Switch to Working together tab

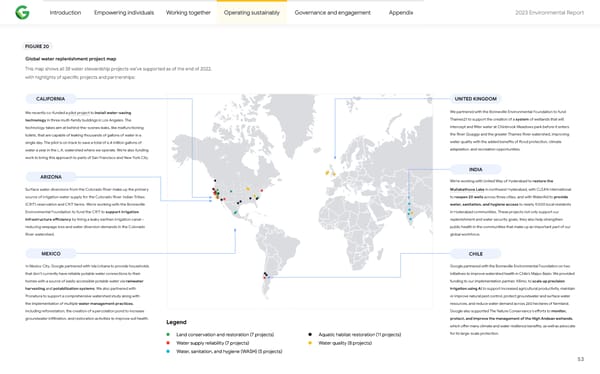click(188, 13)
